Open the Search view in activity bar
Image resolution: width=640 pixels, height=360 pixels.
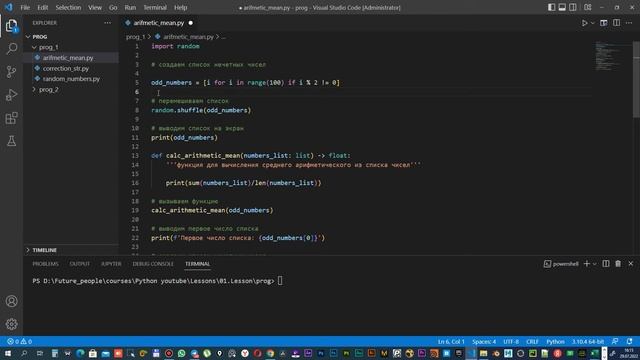point(11,49)
